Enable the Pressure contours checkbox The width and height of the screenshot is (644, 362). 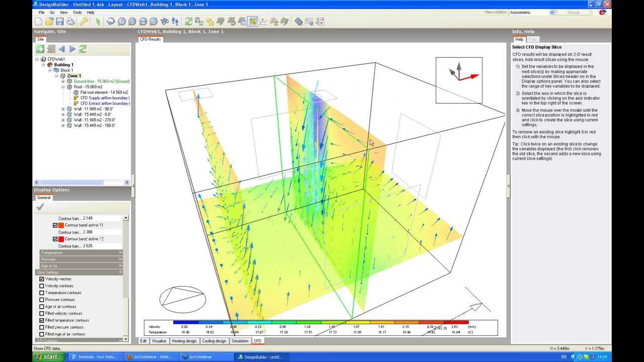pos(42,300)
